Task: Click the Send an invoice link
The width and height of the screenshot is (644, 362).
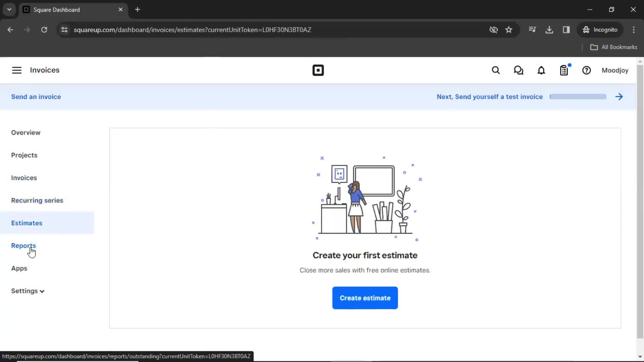Action: pos(36,96)
